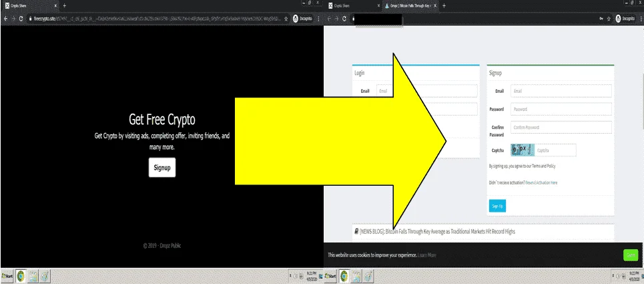
Task: Close the Crypto Share tab in left browser
Action: [x=55, y=6]
